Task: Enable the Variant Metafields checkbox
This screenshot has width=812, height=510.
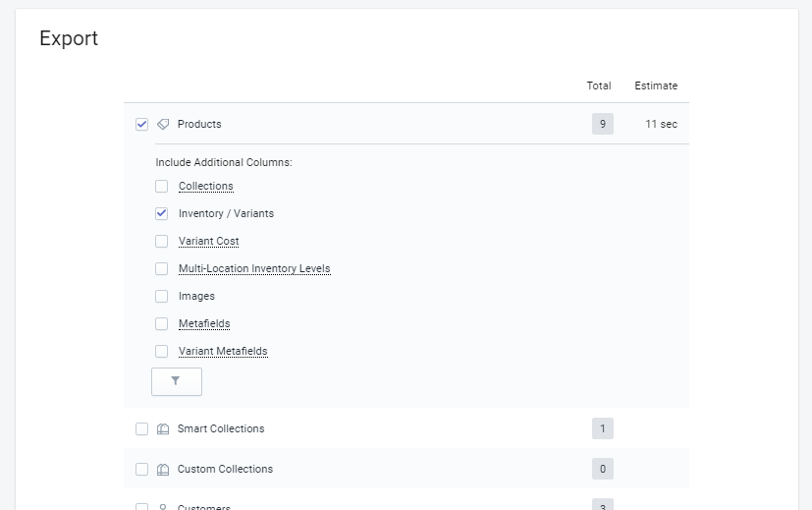Action: pyautogui.click(x=162, y=352)
